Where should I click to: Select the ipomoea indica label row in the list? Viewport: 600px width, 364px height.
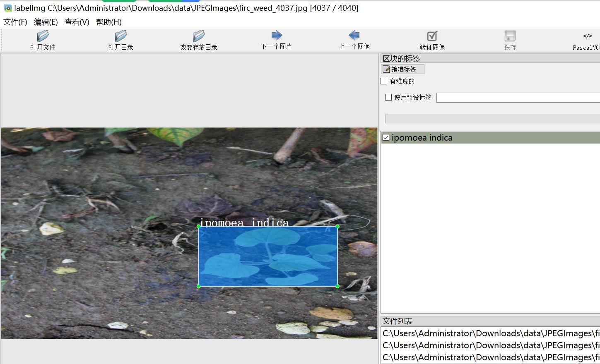490,137
